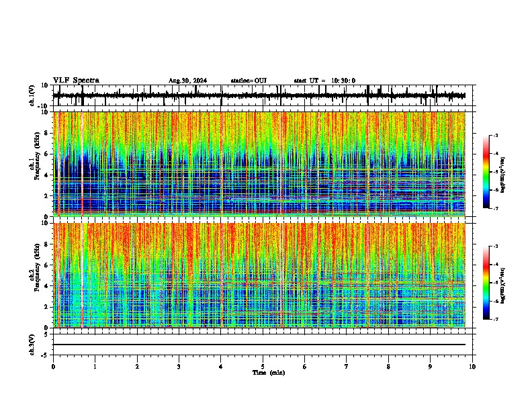Screen dimensions: 532x411
Task: Click the "ch.3(V)" axis label
Action: click(32, 345)
